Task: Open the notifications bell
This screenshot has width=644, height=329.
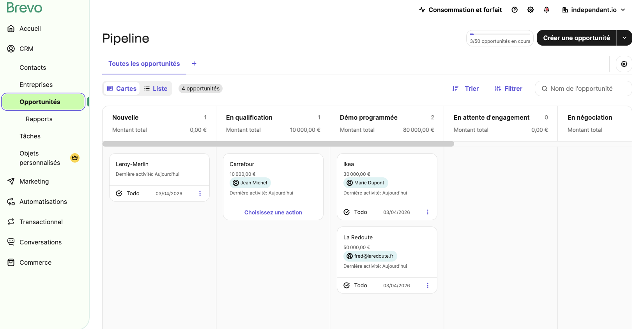Action: [x=547, y=10]
